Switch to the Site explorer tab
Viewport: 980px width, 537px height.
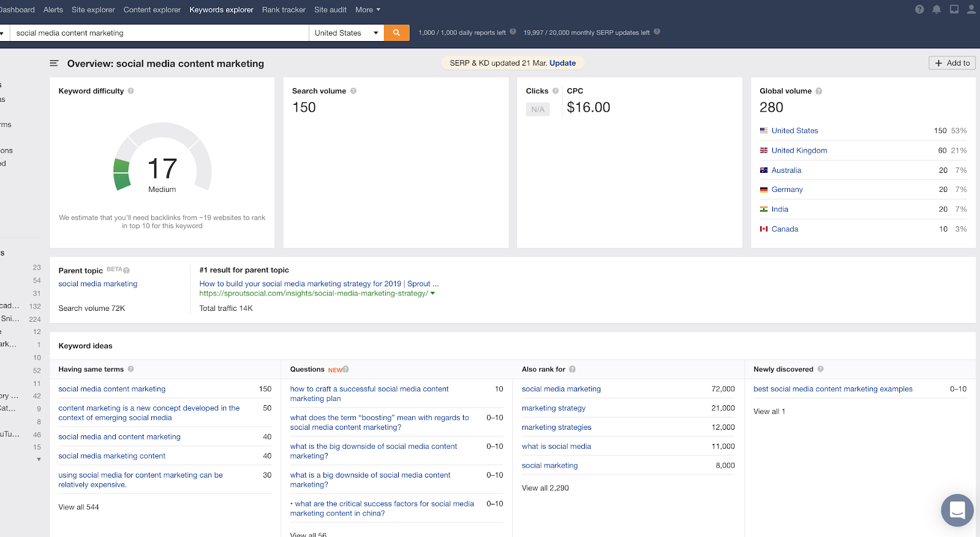click(x=93, y=10)
